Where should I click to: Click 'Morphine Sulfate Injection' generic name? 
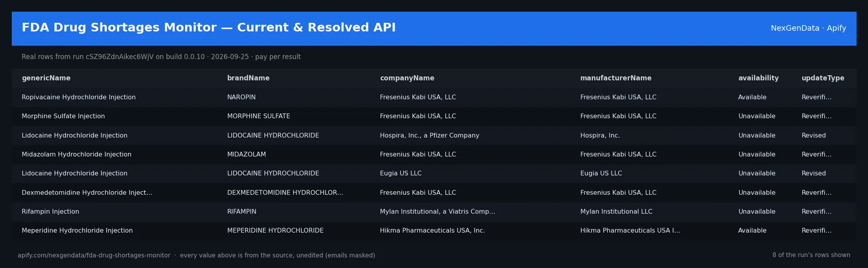click(63, 116)
